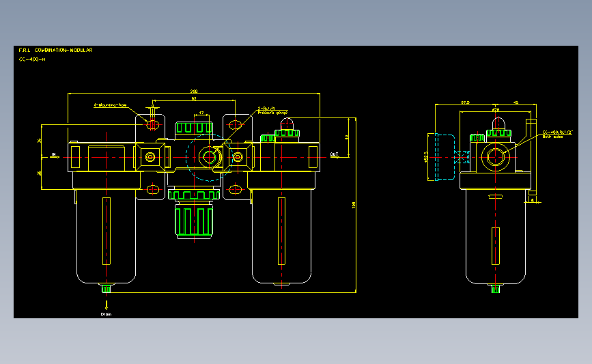592x364 pixels.
Task: Select the "ø78" diameter dimension
Action: [496, 109]
